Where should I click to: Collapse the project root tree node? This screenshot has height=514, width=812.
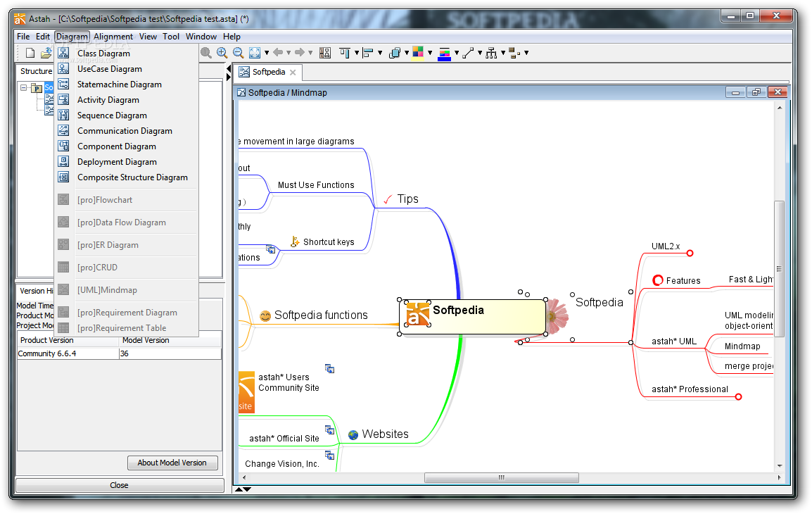[23, 87]
